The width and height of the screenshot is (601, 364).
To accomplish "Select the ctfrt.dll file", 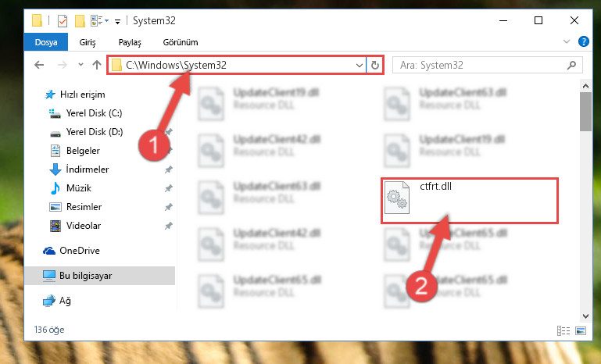I will pyautogui.click(x=470, y=201).
